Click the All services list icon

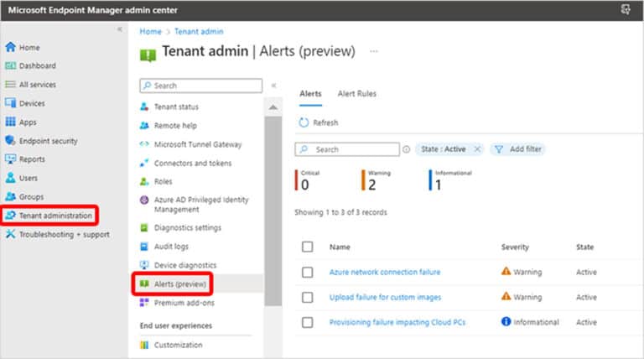pos(10,84)
